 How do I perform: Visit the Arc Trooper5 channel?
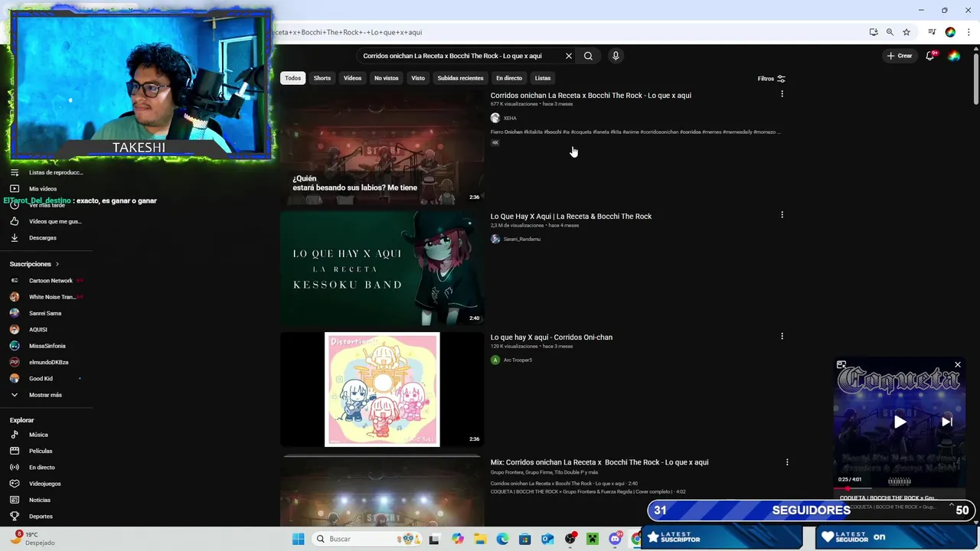518,360
